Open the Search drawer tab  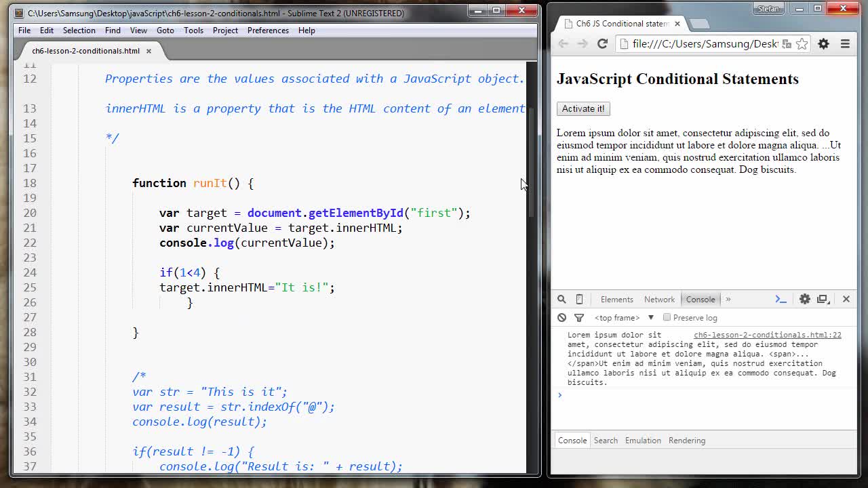(606, 441)
